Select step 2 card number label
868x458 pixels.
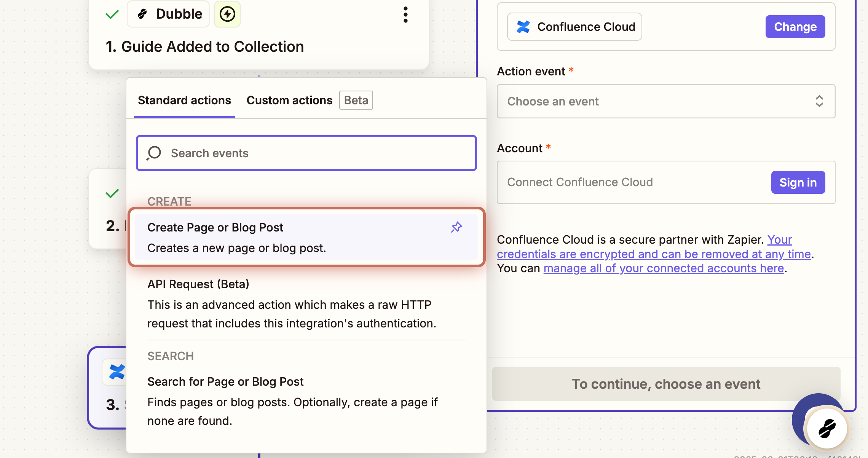[113, 226]
